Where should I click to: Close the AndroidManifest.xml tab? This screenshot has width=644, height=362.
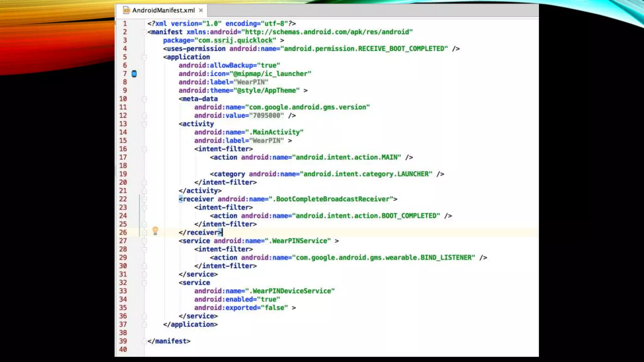pyautogui.click(x=201, y=10)
